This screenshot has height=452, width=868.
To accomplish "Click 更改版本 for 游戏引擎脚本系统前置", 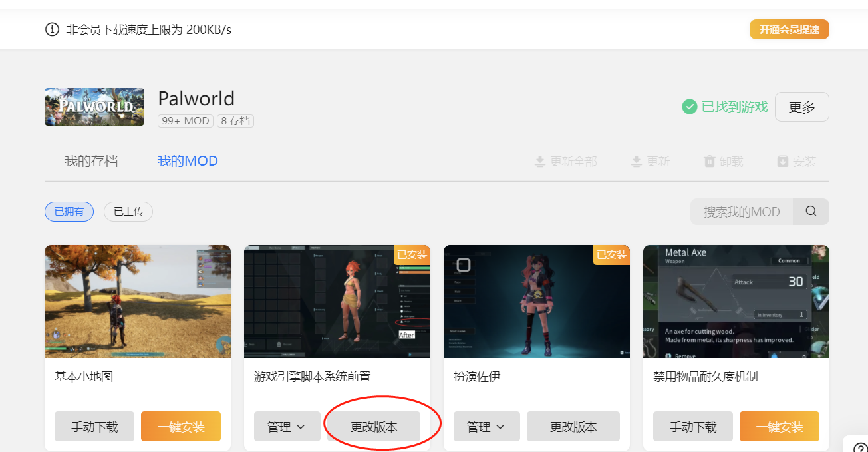I will pos(374,427).
